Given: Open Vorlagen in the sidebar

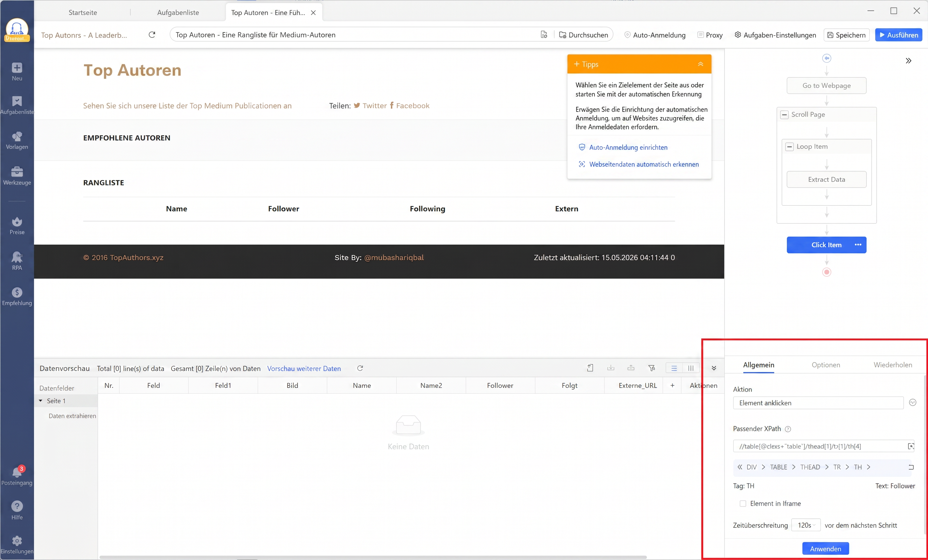Looking at the screenshot, I should point(17,140).
